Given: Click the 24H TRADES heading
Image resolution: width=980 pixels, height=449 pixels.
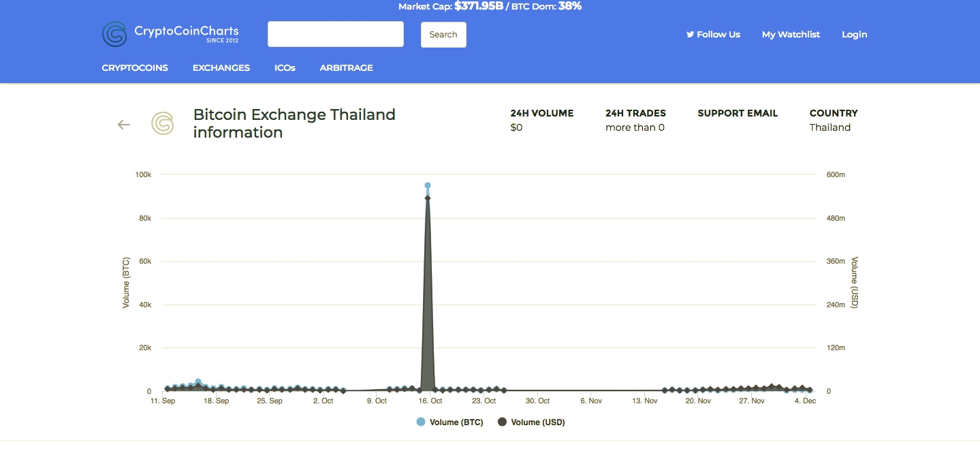Looking at the screenshot, I should pos(635,113).
